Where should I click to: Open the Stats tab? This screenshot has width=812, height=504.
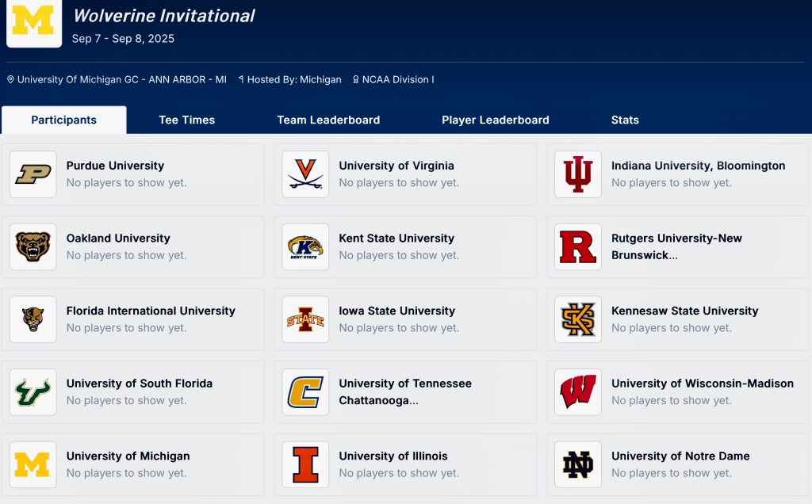[x=625, y=120]
